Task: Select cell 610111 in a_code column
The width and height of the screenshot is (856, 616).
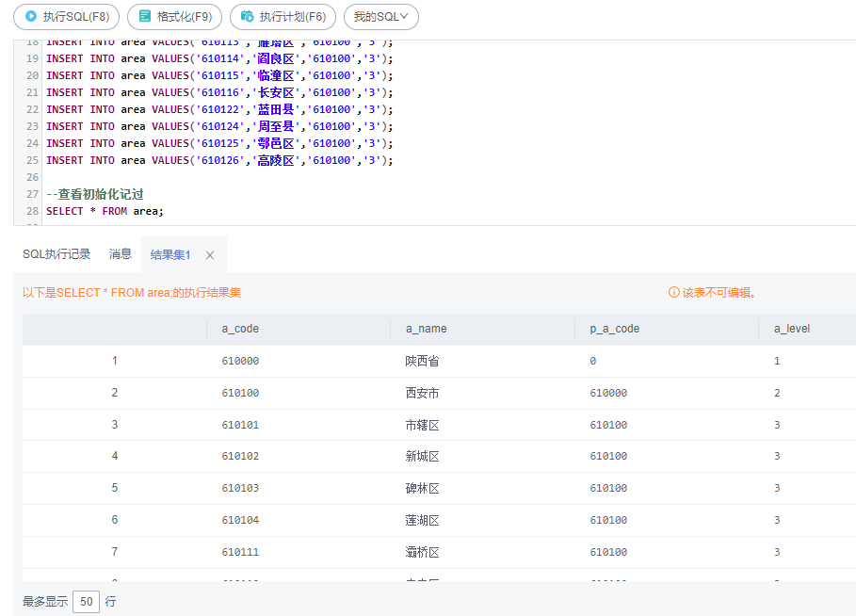Action: pyautogui.click(x=240, y=552)
